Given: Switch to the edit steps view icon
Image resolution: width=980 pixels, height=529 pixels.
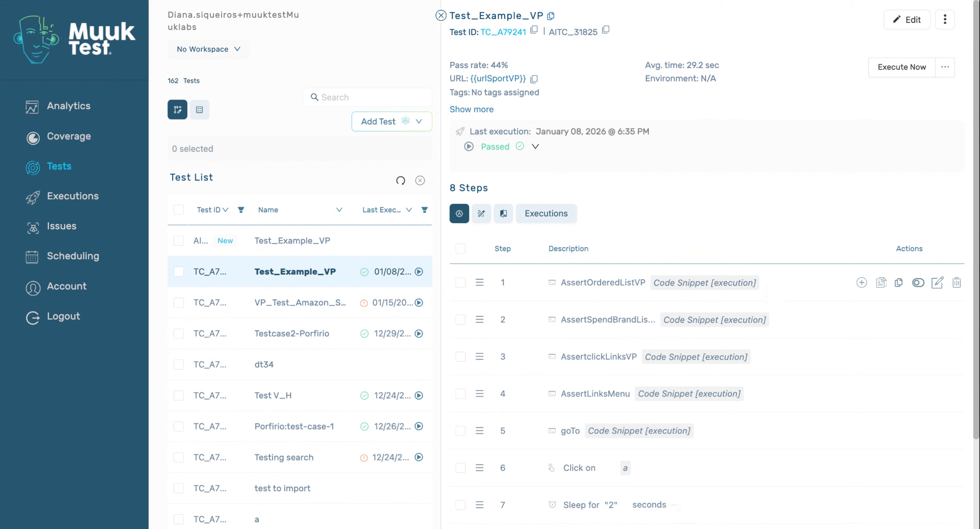Looking at the screenshot, I should [x=481, y=213].
